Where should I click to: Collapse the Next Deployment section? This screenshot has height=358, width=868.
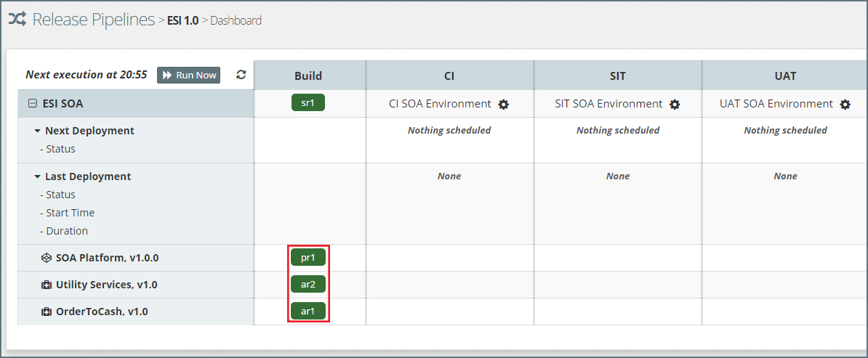(37, 131)
